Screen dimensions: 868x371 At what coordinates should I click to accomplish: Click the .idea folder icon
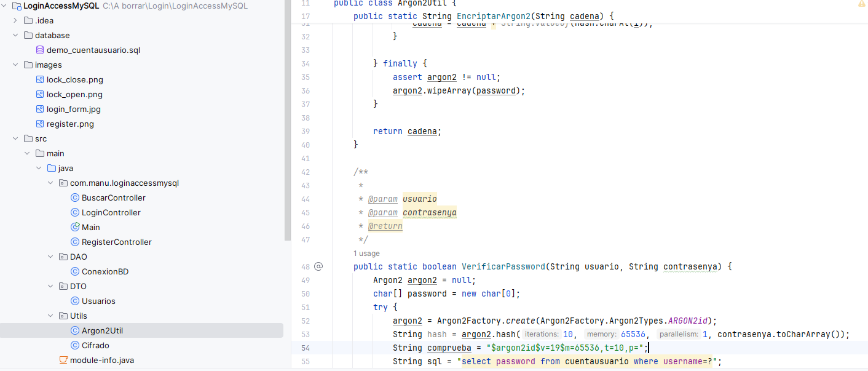click(28, 20)
